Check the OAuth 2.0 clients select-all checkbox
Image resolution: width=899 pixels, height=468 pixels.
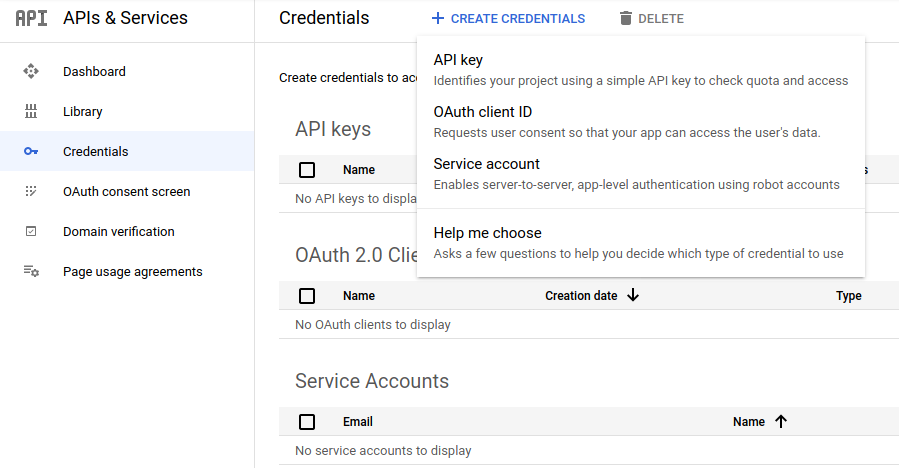coord(307,296)
